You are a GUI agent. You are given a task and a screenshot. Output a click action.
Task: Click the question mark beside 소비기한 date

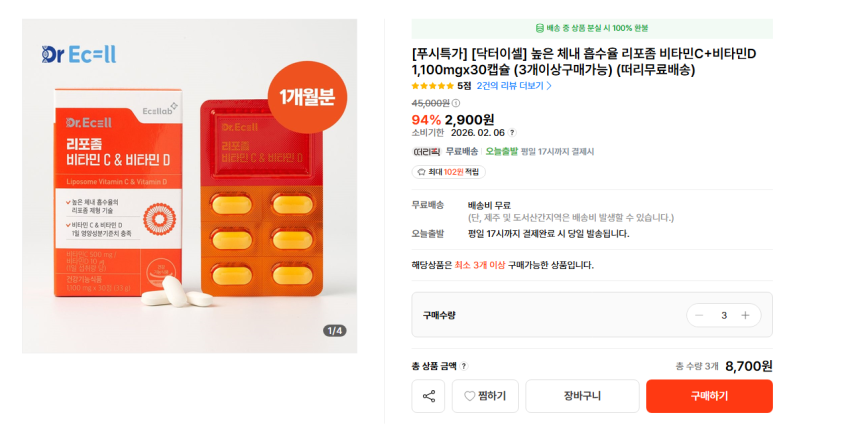(512, 132)
